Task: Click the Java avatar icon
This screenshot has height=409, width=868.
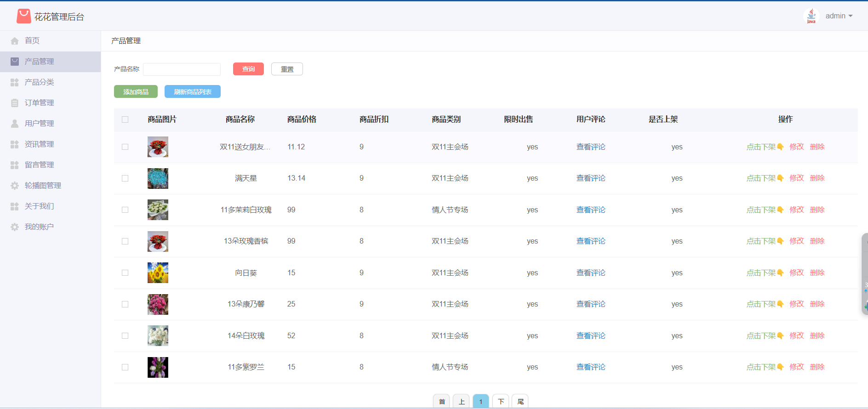Action: point(811,16)
